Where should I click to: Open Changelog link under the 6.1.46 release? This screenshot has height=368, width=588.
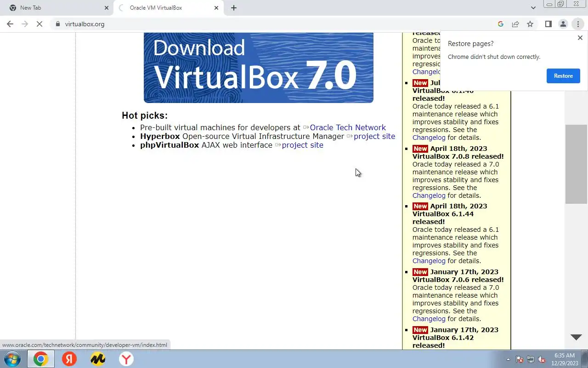pyautogui.click(x=429, y=138)
